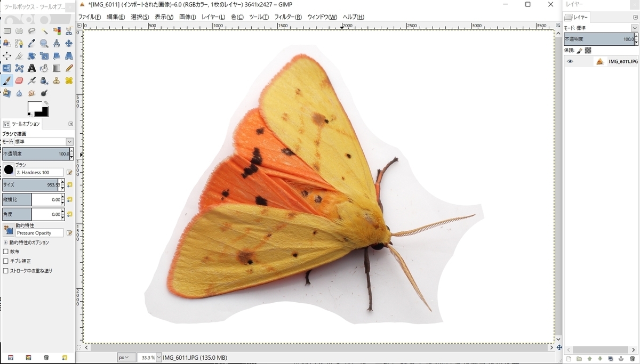Toggle visibility eye of IMG_6011.JPG layer
Viewport: 640px width, 364px height.
pos(570,61)
